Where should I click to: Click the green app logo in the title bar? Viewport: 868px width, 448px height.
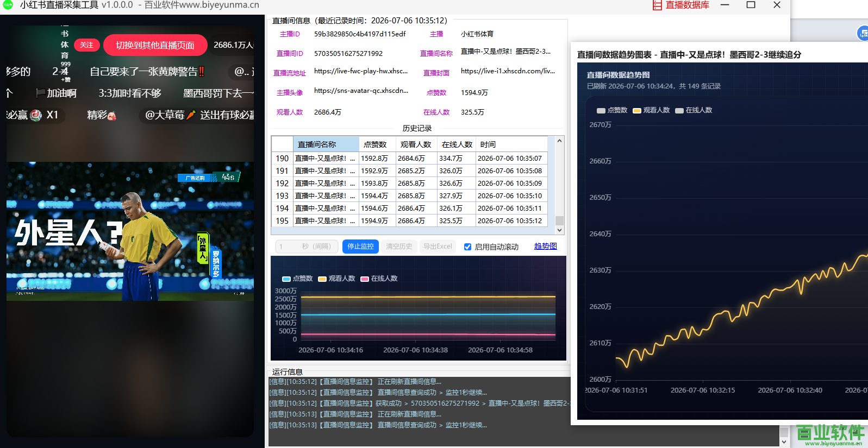pyautogui.click(x=8, y=5)
